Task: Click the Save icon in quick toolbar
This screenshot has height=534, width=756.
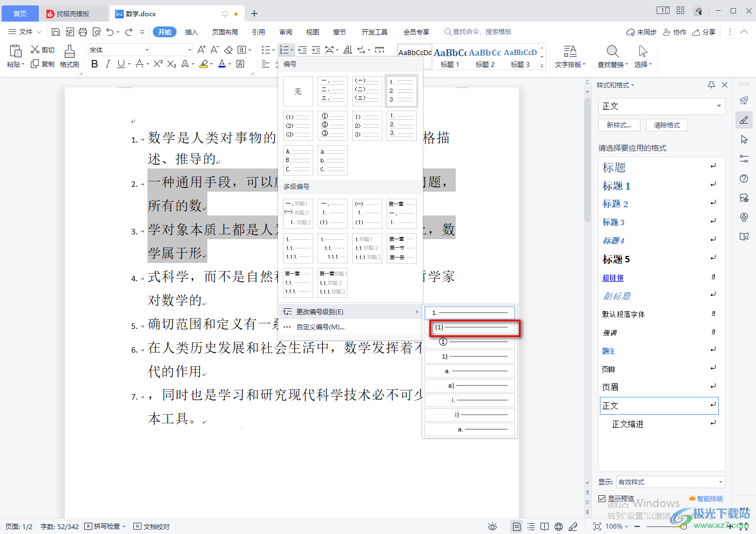Action: coord(56,32)
